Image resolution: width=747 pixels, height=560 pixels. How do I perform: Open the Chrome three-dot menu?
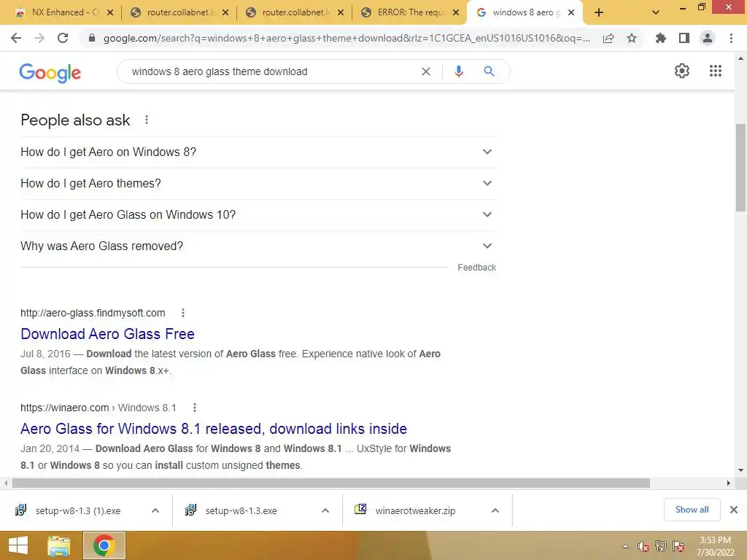pos(731,38)
